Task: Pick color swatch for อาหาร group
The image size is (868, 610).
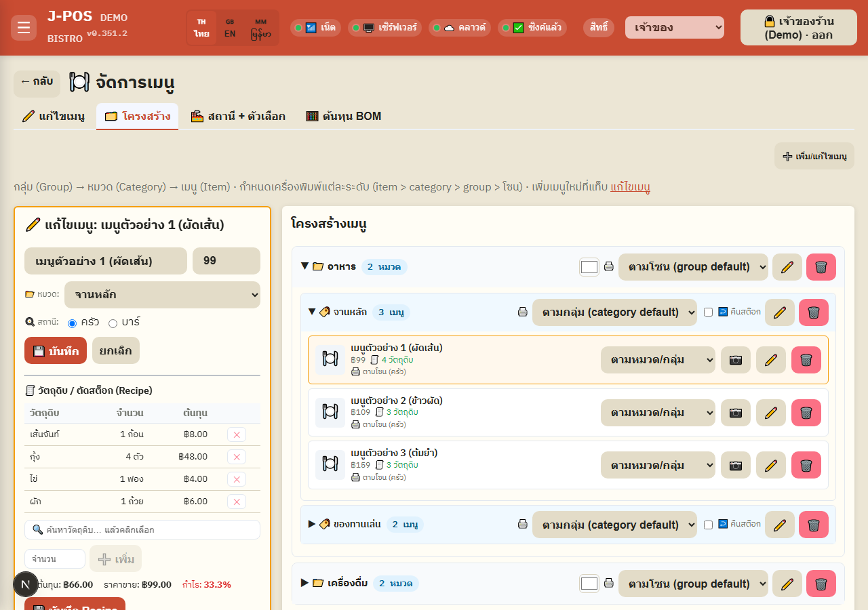Action: point(589,267)
